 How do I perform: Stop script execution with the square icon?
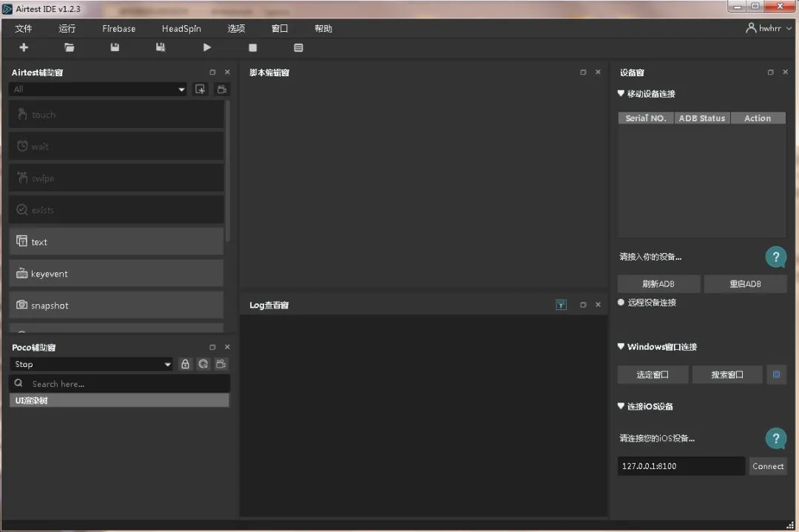[x=253, y=47]
